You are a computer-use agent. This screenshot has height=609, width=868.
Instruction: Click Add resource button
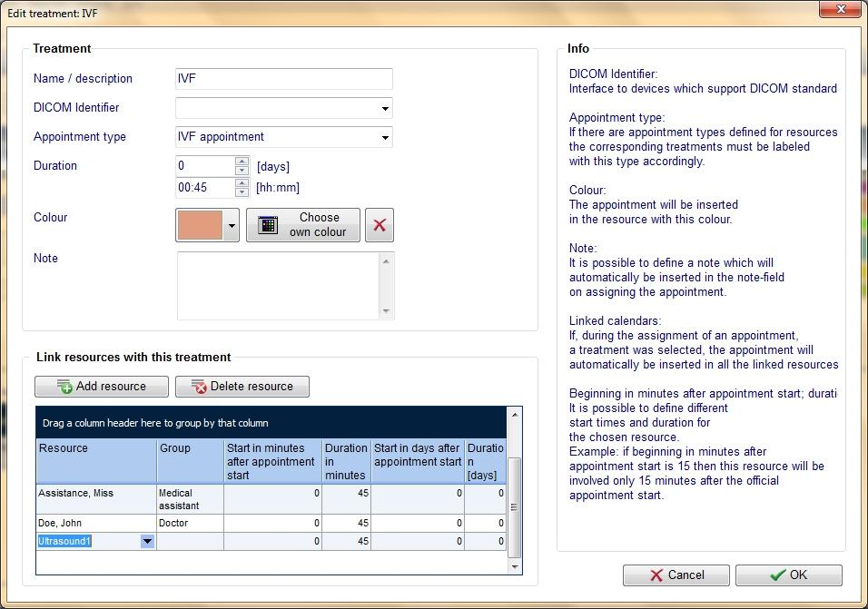coord(102,386)
